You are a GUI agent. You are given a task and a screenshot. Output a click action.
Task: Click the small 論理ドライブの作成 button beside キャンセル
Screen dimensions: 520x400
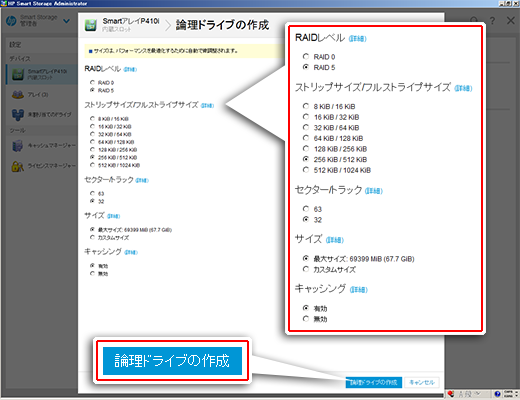[374, 382]
